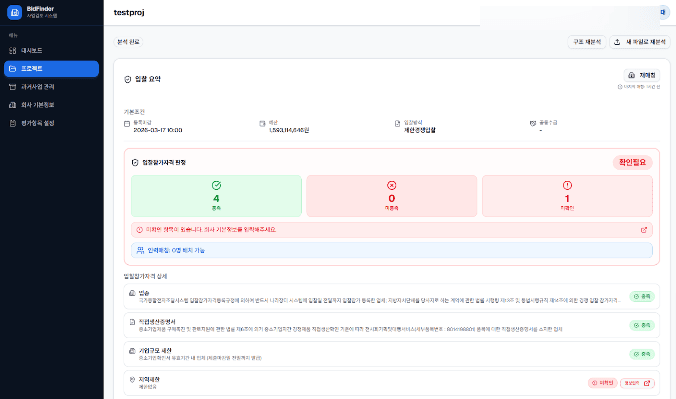This screenshot has height=399, width=676.
Task: Click document icon beside 제한경쟁입찰
Action: (x=397, y=124)
